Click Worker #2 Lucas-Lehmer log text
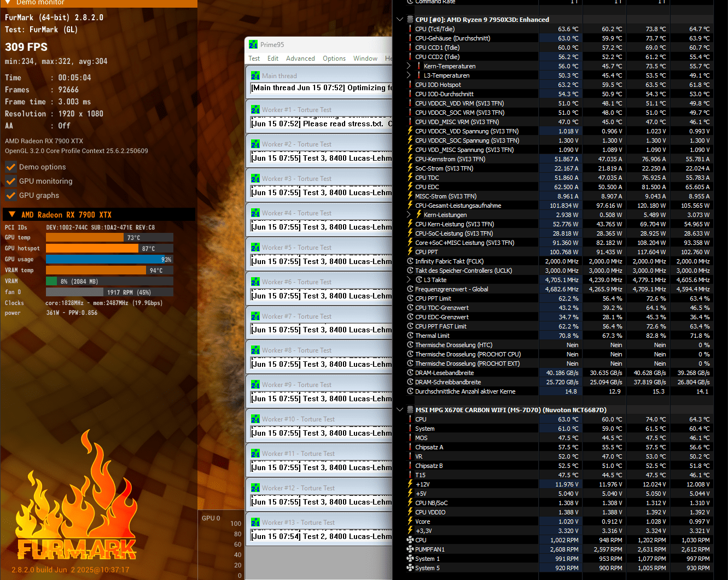 pos(322,159)
